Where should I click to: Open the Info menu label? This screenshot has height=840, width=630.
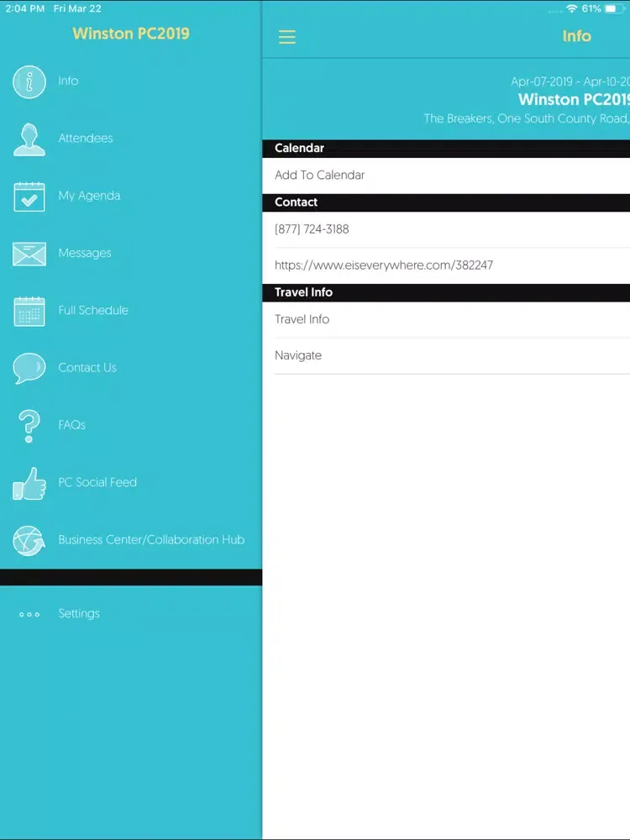point(68,81)
